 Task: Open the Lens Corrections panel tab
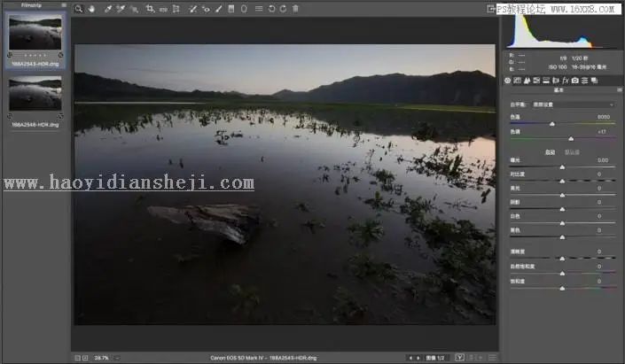tap(556, 81)
